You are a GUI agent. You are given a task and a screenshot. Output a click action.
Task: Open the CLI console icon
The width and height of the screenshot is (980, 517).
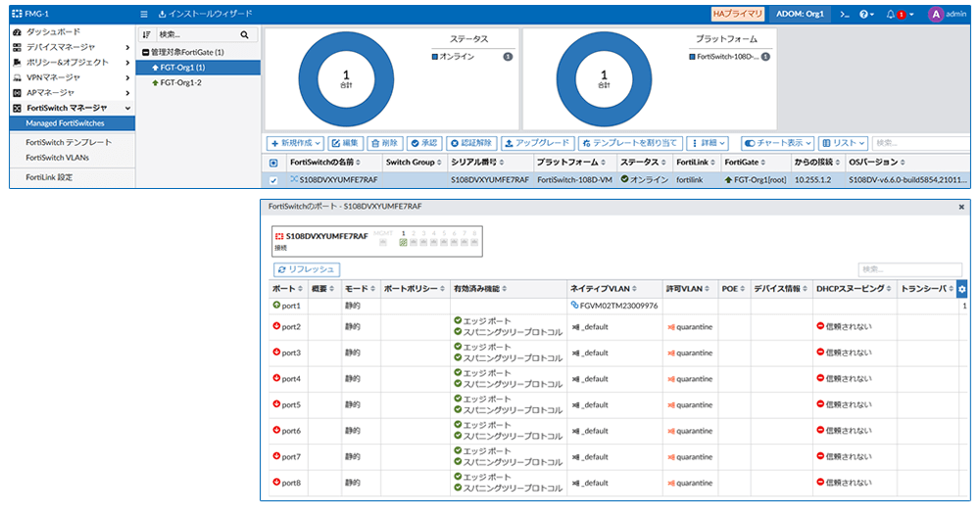tap(845, 14)
